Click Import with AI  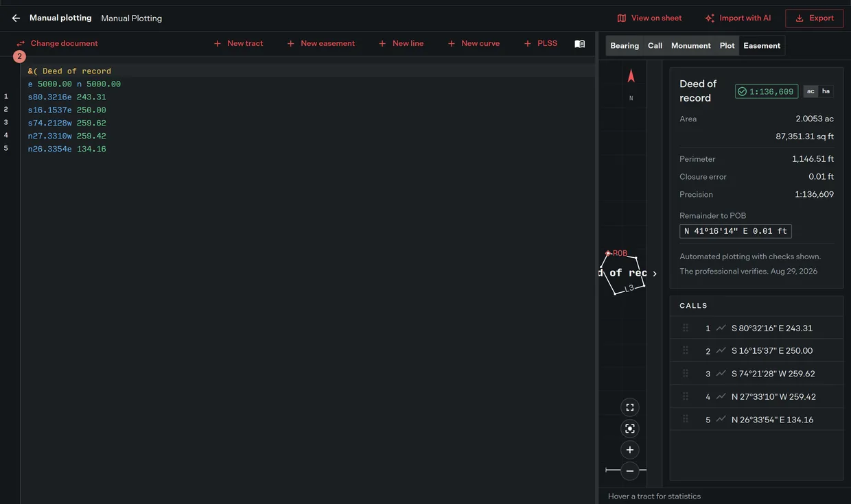coord(738,19)
